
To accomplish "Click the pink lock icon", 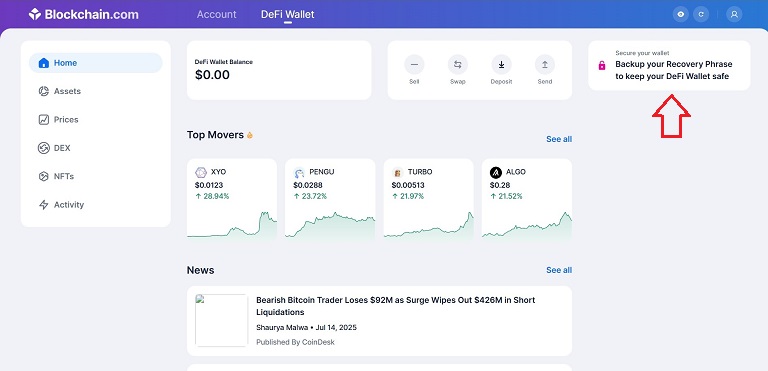I will (x=602, y=65).
